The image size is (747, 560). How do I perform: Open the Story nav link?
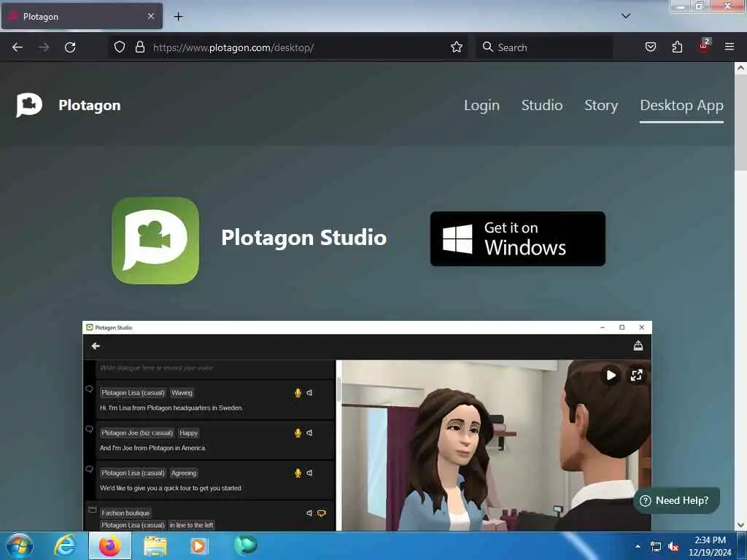(601, 105)
